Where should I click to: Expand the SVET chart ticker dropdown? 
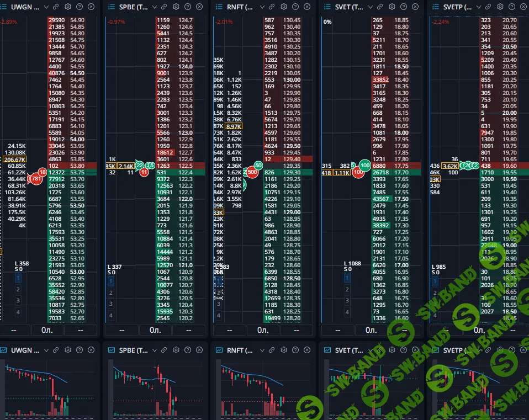coord(370,350)
